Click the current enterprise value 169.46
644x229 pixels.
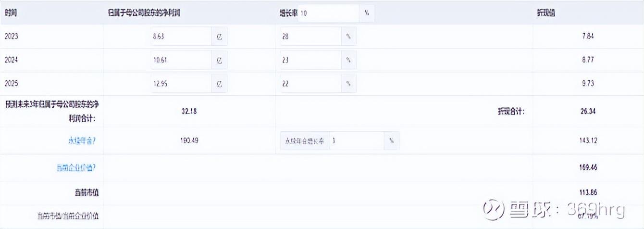(x=588, y=168)
